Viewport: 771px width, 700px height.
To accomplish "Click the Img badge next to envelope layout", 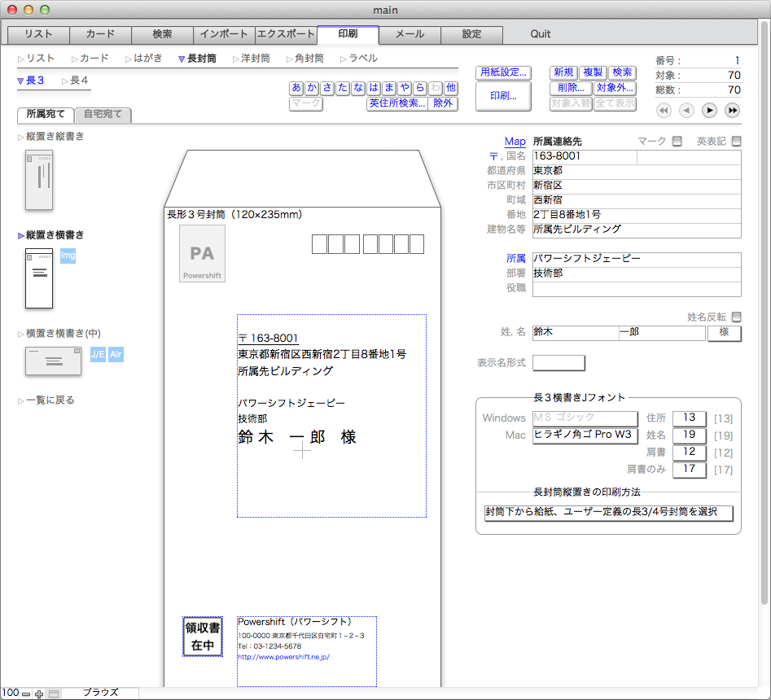I will pyautogui.click(x=68, y=256).
